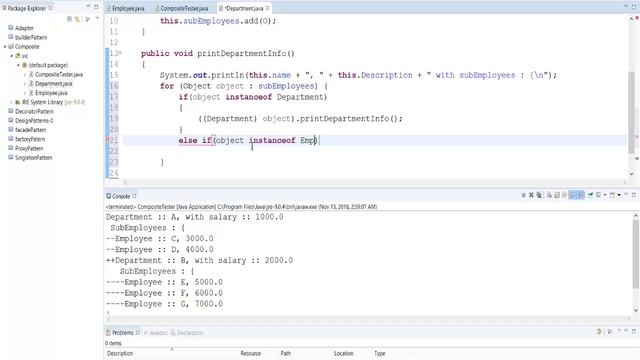
Task: Sort Problems by Location column header
Action: pyautogui.click(x=344, y=353)
